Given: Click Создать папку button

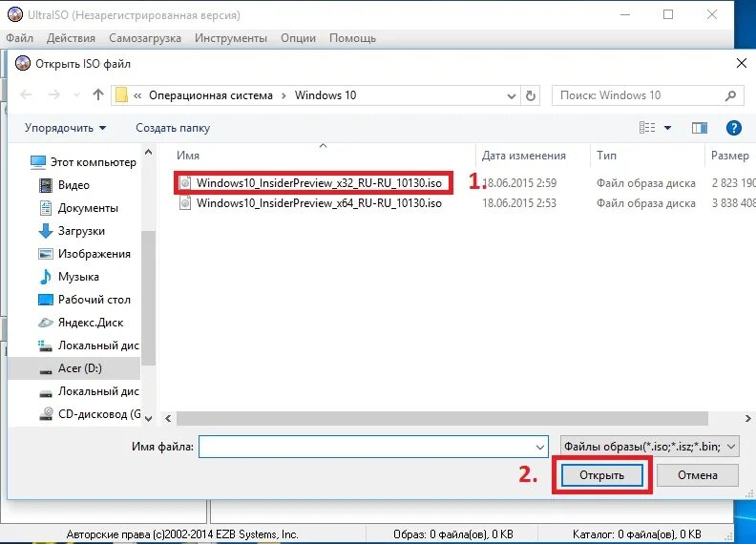Looking at the screenshot, I should pyautogui.click(x=173, y=128).
